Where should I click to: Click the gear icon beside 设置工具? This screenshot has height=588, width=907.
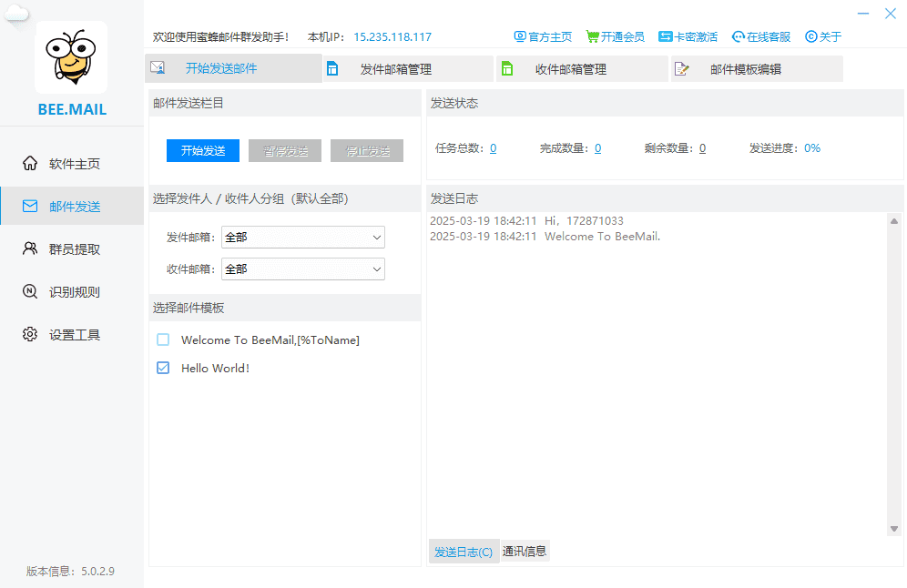tap(30, 334)
